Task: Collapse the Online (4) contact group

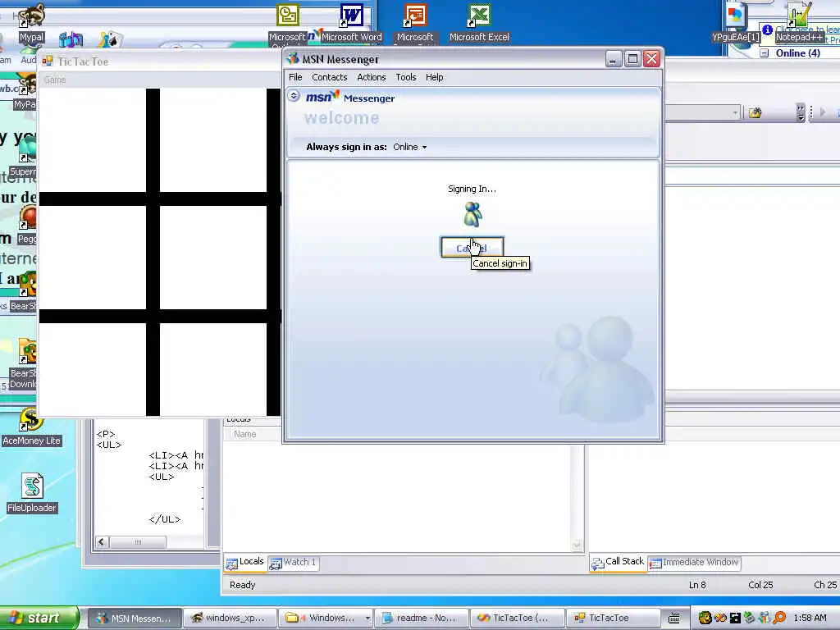Action: point(765,53)
